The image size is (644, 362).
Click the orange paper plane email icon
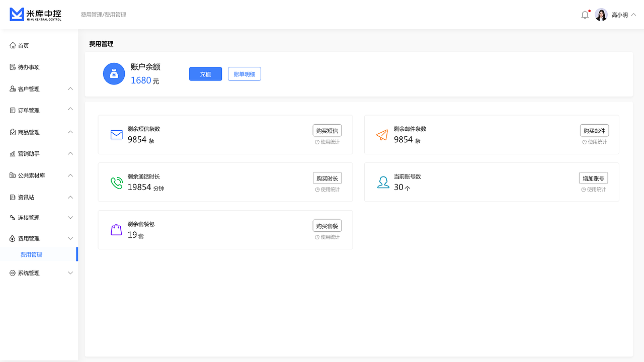point(382,135)
